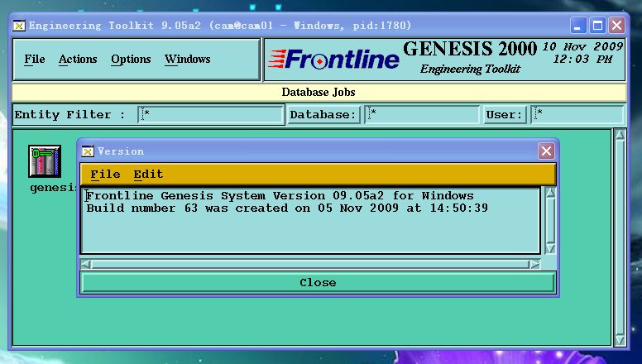Minimize the Engineering Toolkit window
Image resolution: width=642 pixels, height=364 pixels.
(577, 26)
